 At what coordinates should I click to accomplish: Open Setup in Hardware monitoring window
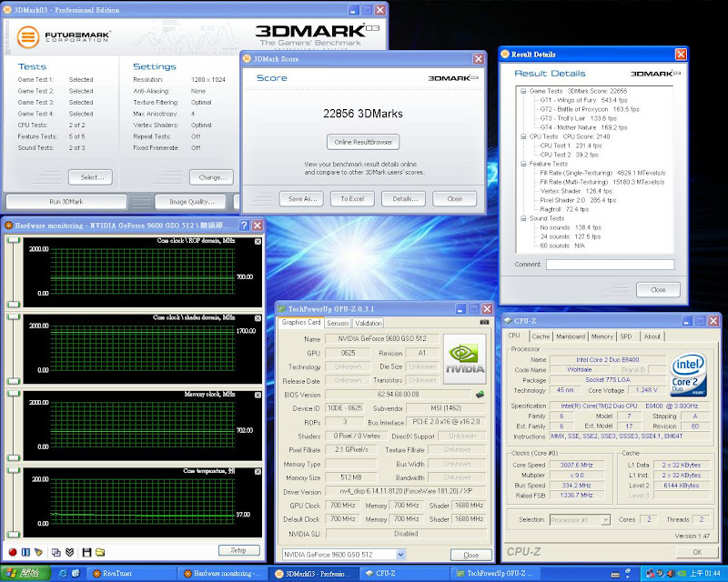tap(238, 550)
